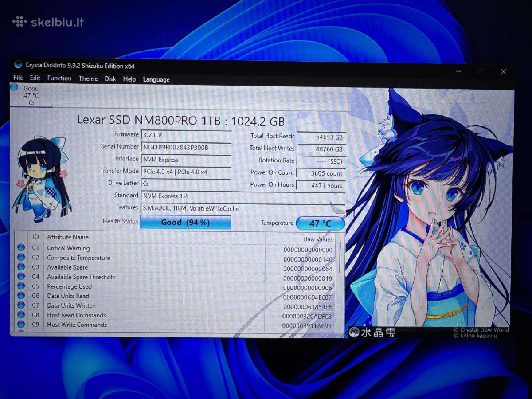Click the Features field with S.M.A.R.T., TRIM

click(243, 208)
